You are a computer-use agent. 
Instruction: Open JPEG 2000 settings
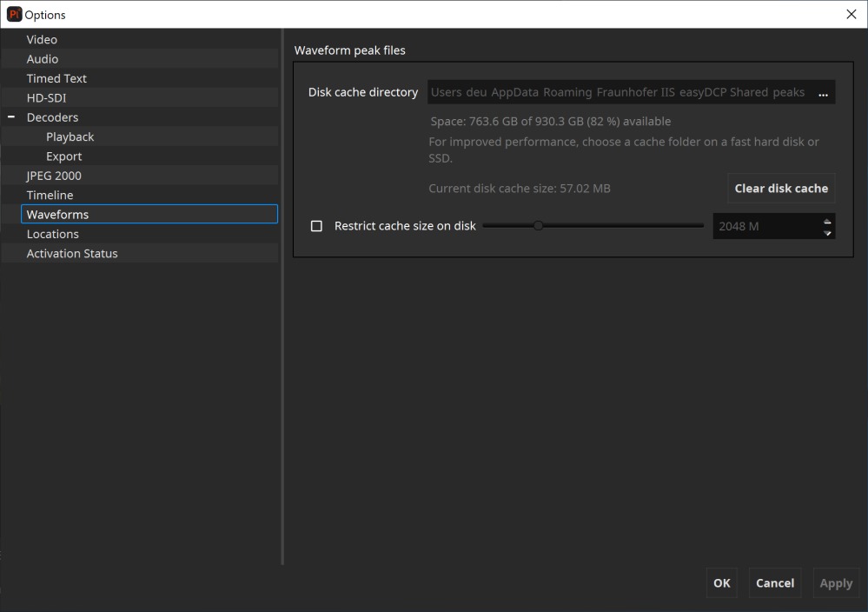(54, 176)
